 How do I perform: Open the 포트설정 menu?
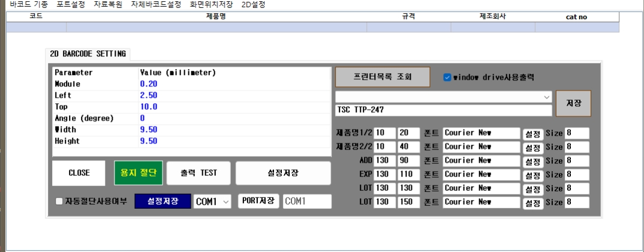pyautogui.click(x=70, y=4)
